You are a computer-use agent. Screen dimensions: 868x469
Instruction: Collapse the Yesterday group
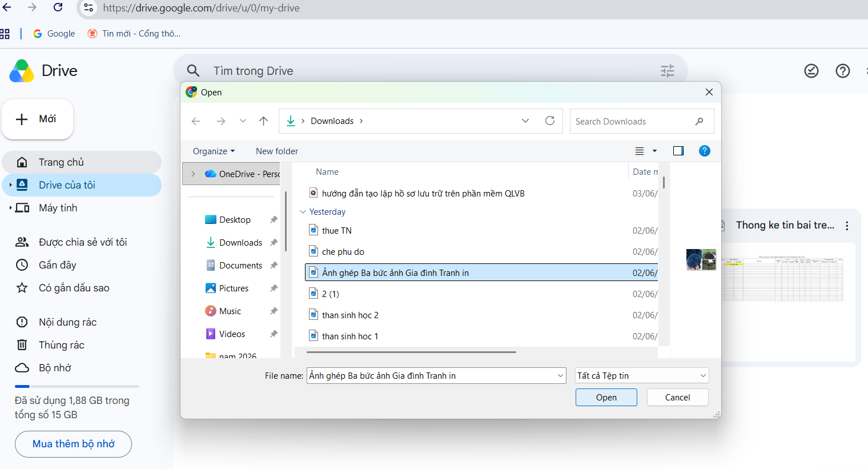tap(303, 212)
